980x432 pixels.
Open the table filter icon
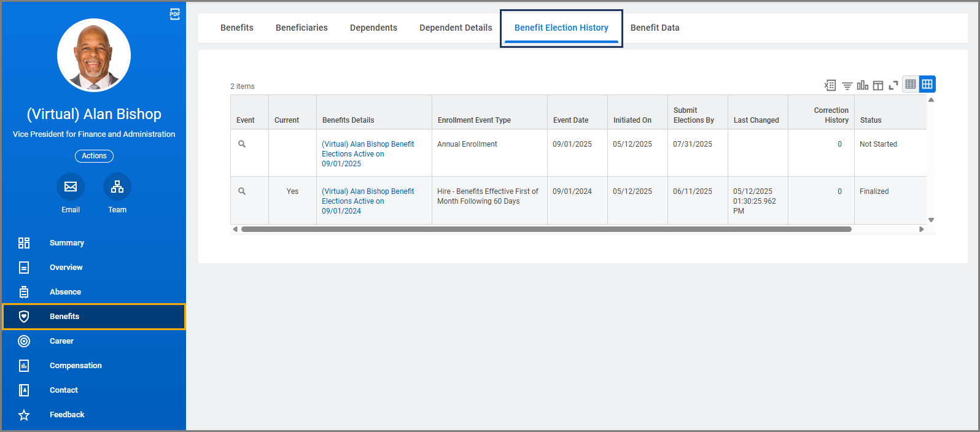(x=847, y=86)
